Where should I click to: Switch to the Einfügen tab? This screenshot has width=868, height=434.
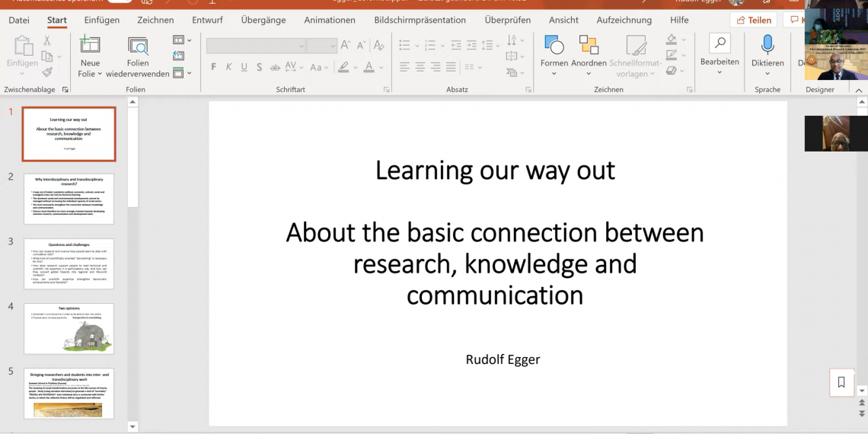[102, 20]
